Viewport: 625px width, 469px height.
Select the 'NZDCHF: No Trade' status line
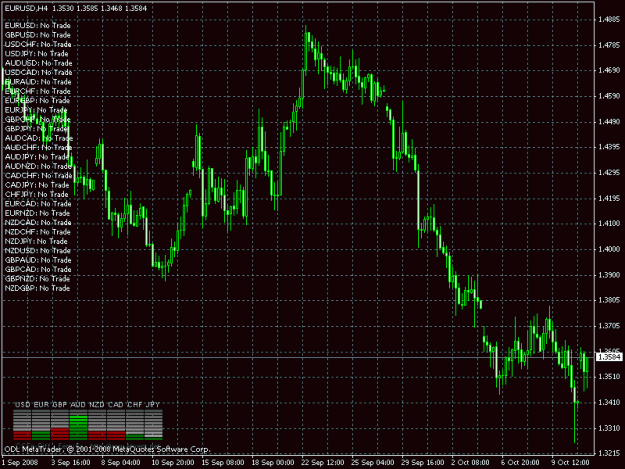click(37, 232)
